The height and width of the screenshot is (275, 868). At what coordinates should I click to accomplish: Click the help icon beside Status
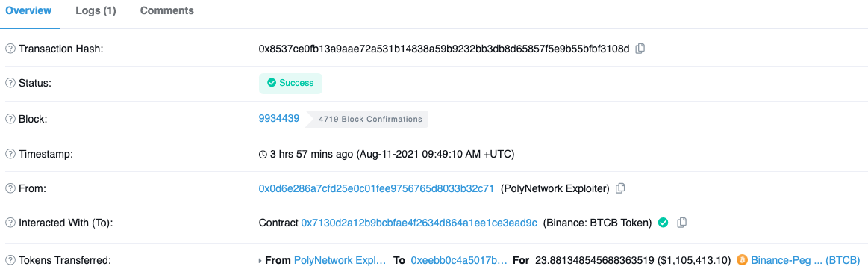coord(10,83)
